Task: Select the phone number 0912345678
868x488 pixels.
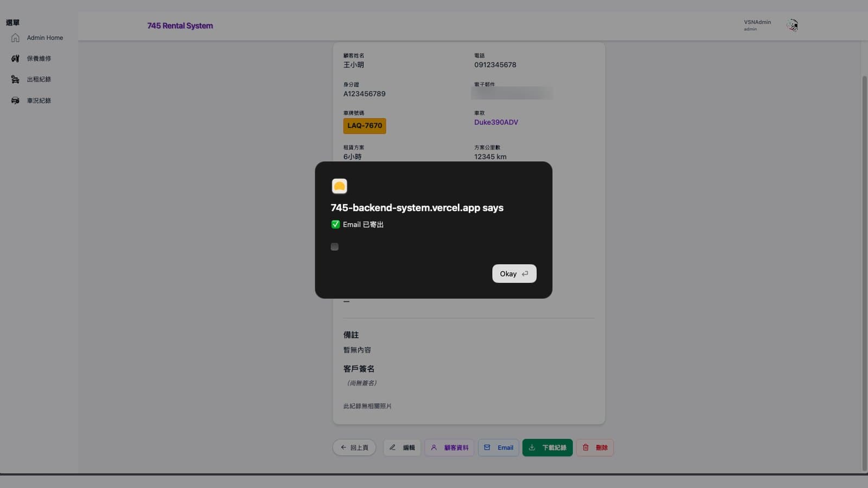Action: click(495, 65)
